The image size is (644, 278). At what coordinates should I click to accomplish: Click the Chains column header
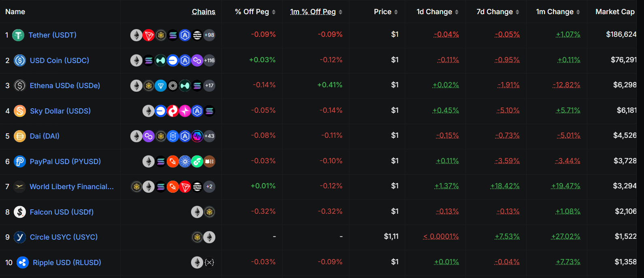[x=204, y=12]
